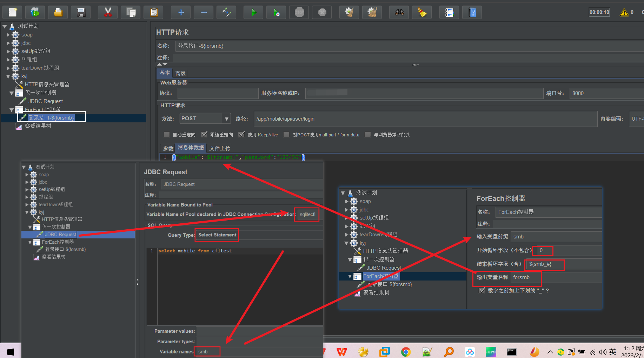Collapse the 测试计划 root node in main tree
This screenshot has height=358, width=644.
pos(5,26)
